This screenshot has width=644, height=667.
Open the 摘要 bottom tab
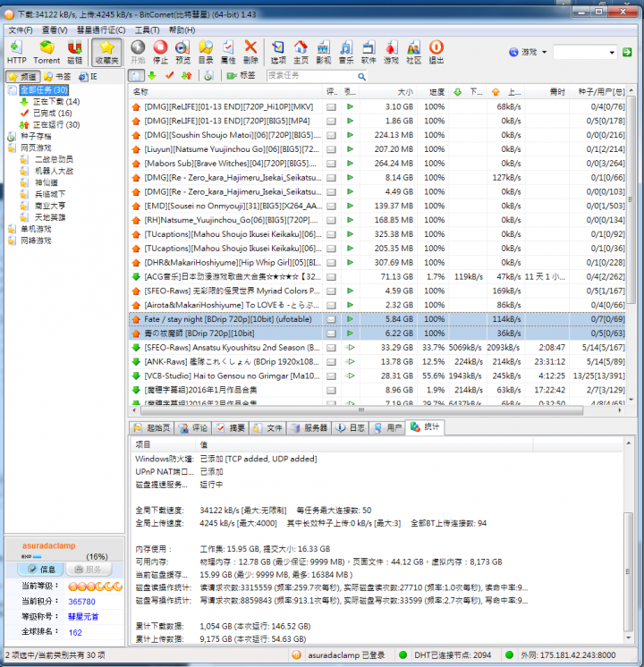coord(231,428)
